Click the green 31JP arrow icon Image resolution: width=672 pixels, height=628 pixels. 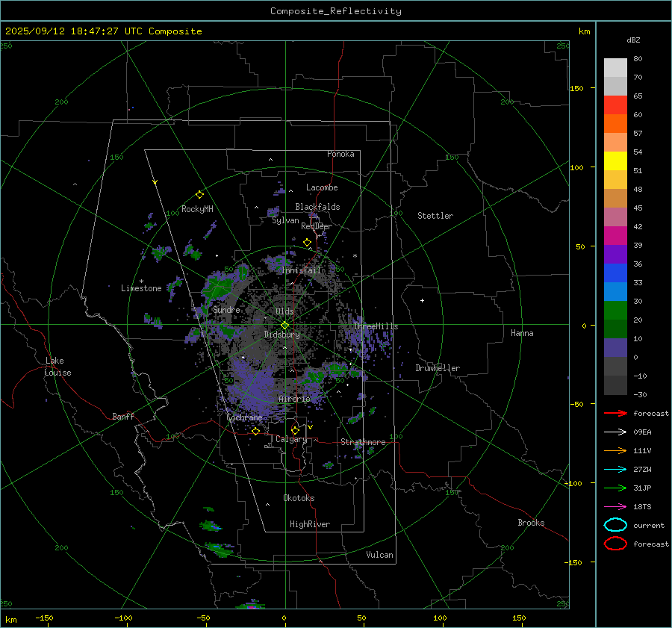coord(615,488)
